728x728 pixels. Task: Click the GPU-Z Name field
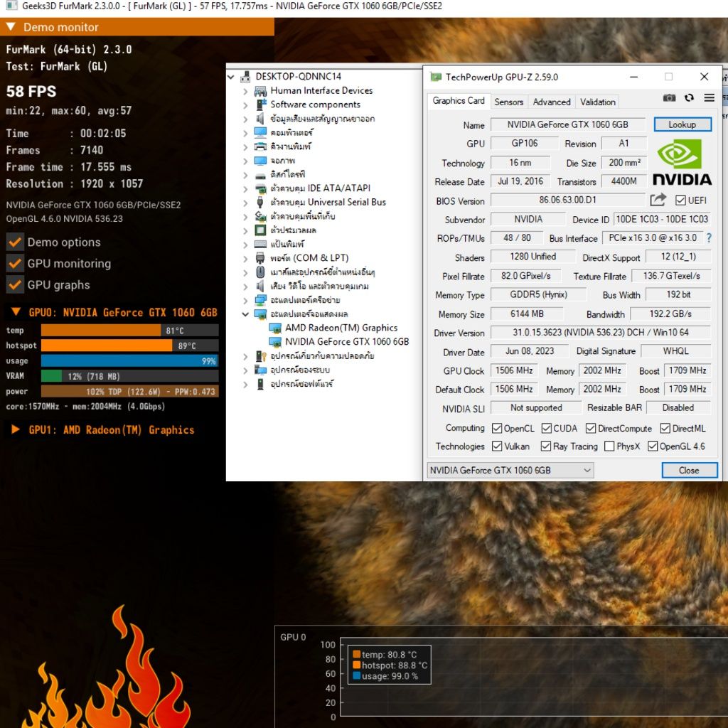pyautogui.click(x=568, y=124)
